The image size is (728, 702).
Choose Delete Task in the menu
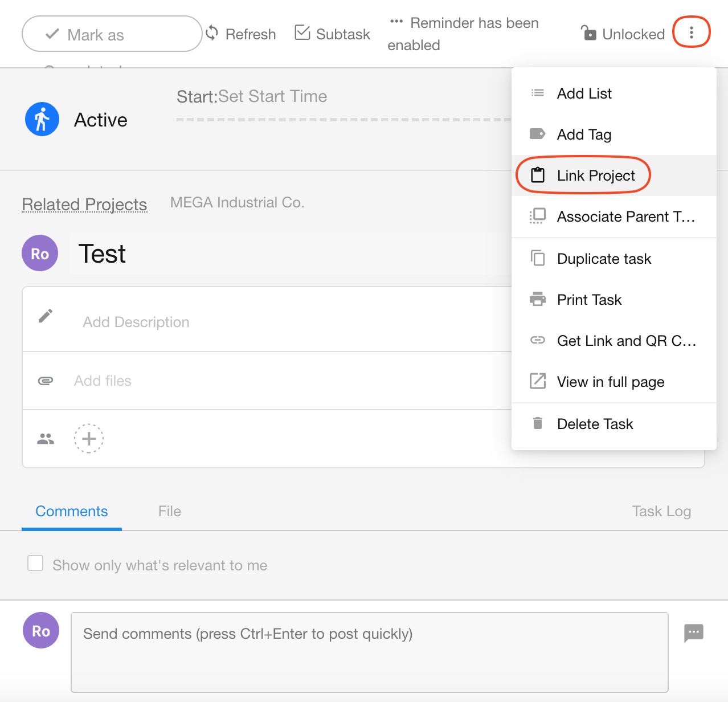595,424
